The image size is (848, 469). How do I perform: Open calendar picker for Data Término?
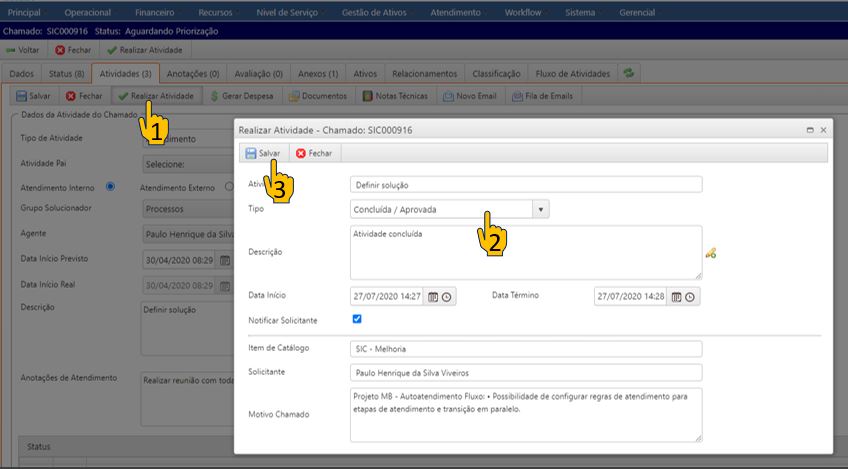point(677,297)
